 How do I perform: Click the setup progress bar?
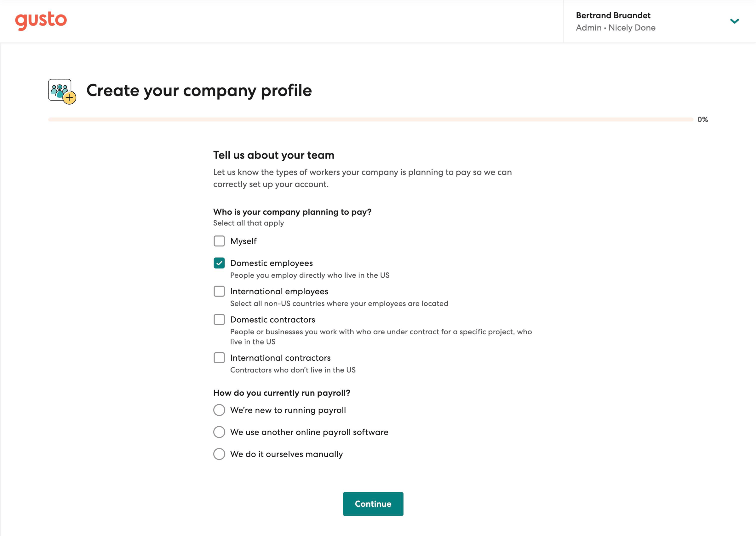tap(370, 119)
